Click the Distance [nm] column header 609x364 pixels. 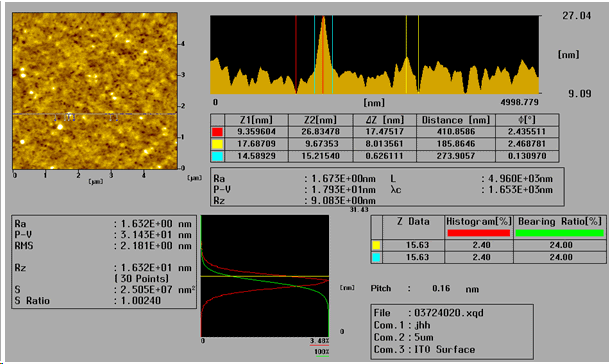click(456, 120)
